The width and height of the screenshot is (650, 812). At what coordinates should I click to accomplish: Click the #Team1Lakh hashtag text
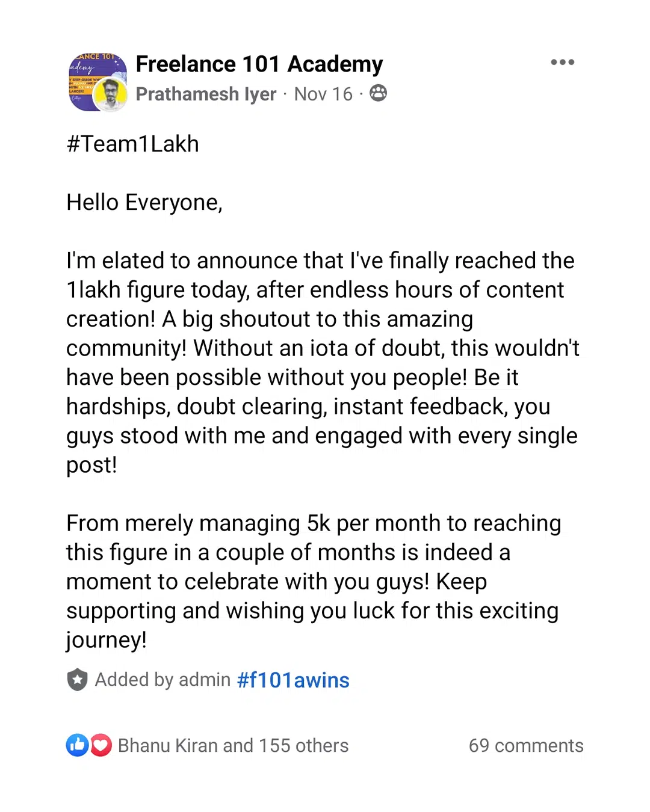click(x=133, y=144)
